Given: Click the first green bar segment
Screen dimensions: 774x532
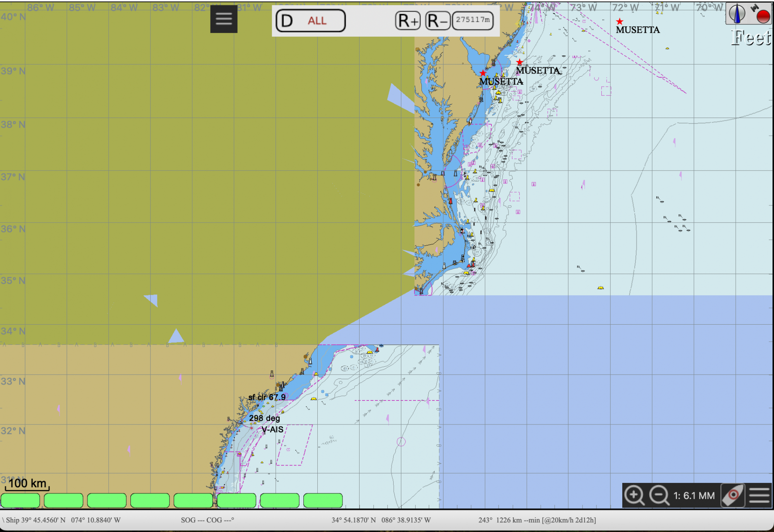Looking at the screenshot, I should point(21,500).
